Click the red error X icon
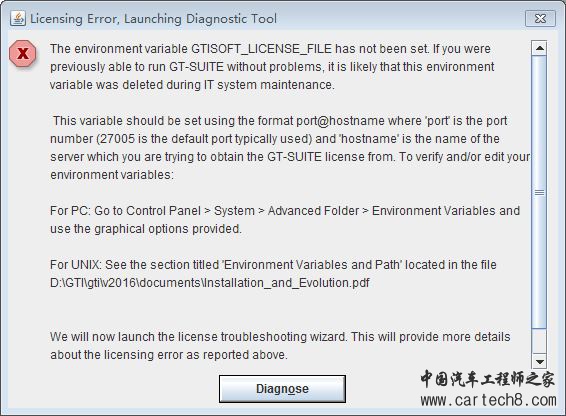 [23, 53]
